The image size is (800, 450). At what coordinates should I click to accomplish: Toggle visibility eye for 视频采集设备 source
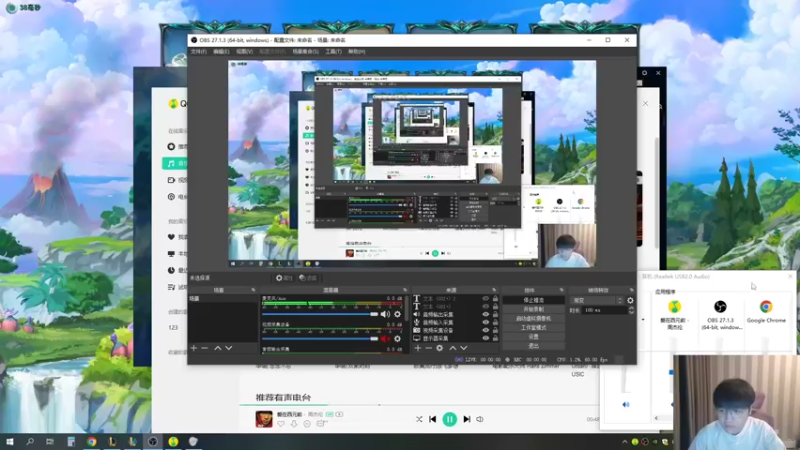point(486,330)
